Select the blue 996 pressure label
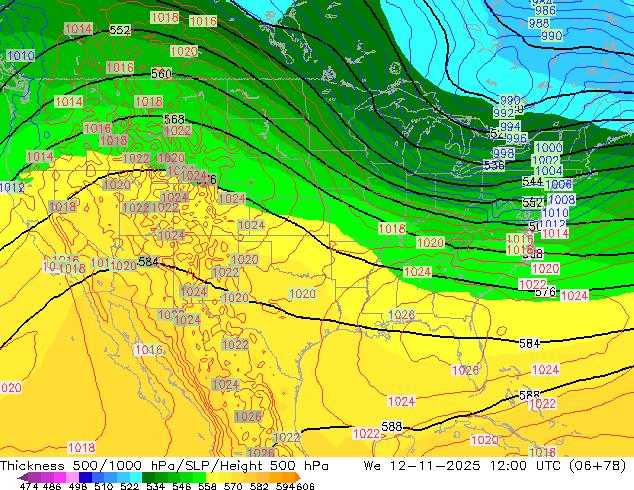This screenshot has width=634, height=490. (516, 138)
